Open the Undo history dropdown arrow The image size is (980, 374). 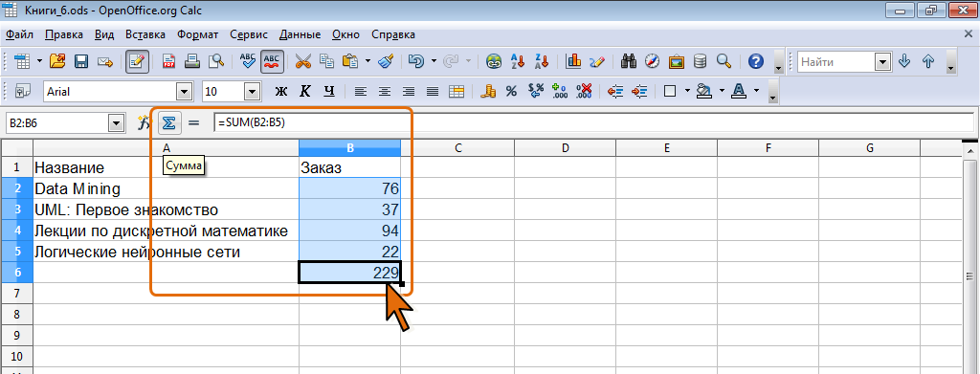pyautogui.click(x=433, y=61)
